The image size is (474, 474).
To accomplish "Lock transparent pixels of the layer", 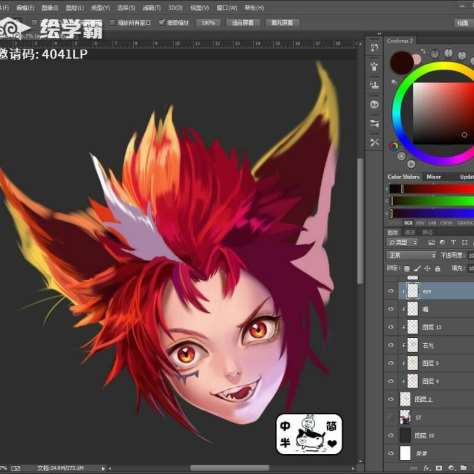I will [407, 268].
